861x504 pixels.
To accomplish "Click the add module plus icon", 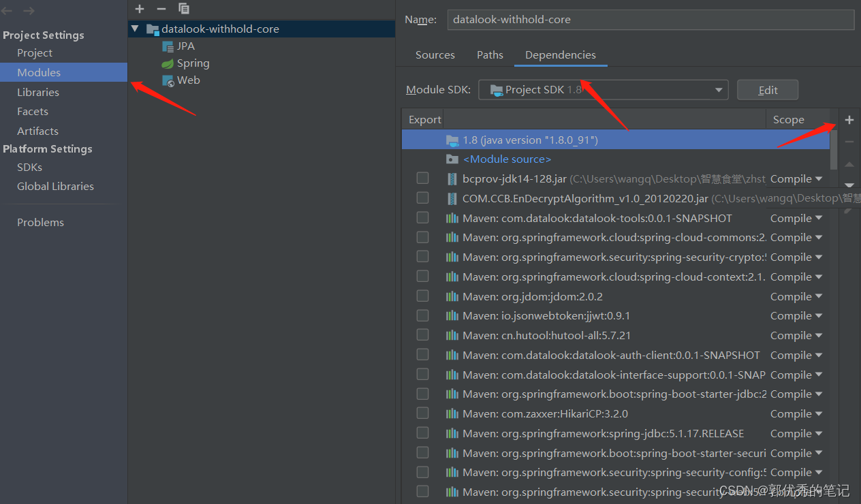I will 140,9.
